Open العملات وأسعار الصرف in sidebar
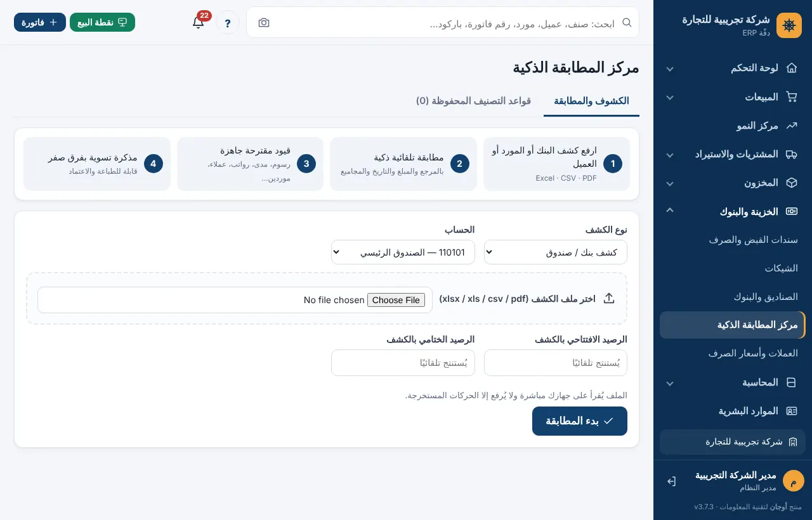This screenshot has width=812, height=520. point(733,354)
